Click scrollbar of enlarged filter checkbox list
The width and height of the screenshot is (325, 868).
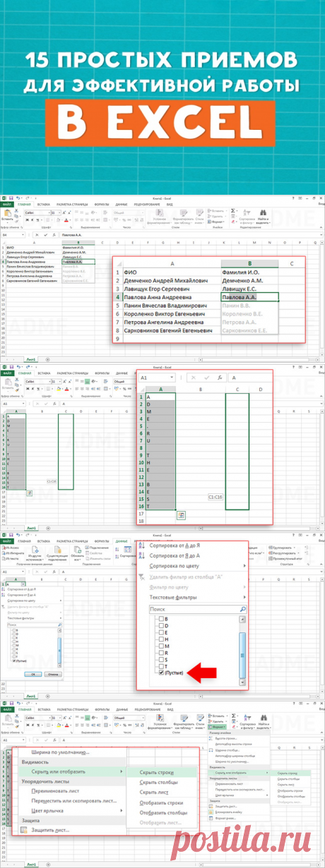click(242, 650)
